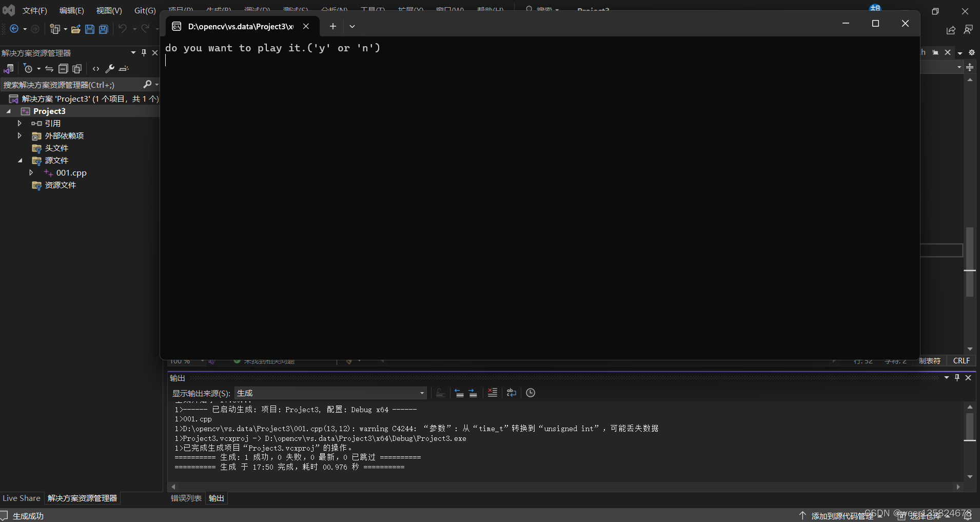Toggle pin on the Output panel
The width and height of the screenshot is (980, 522).
(x=957, y=378)
